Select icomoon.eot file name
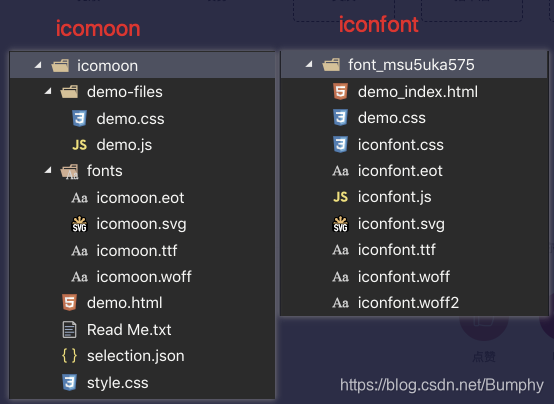The width and height of the screenshot is (554, 404). tap(140, 198)
